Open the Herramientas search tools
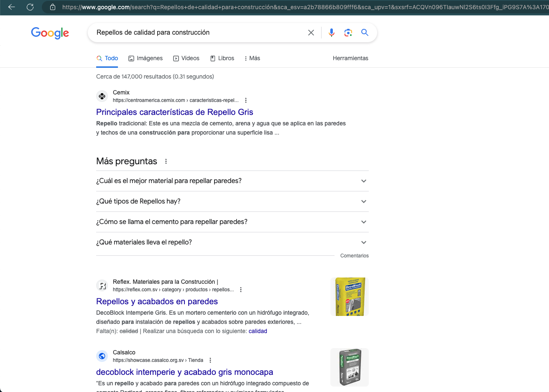This screenshot has height=392, width=549. pyautogui.click(x=350, y=59)
